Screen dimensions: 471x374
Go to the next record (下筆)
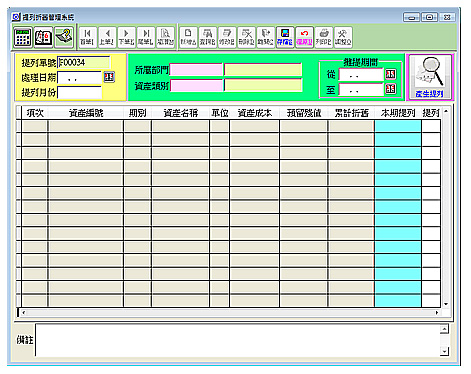(x=126, y=37)
